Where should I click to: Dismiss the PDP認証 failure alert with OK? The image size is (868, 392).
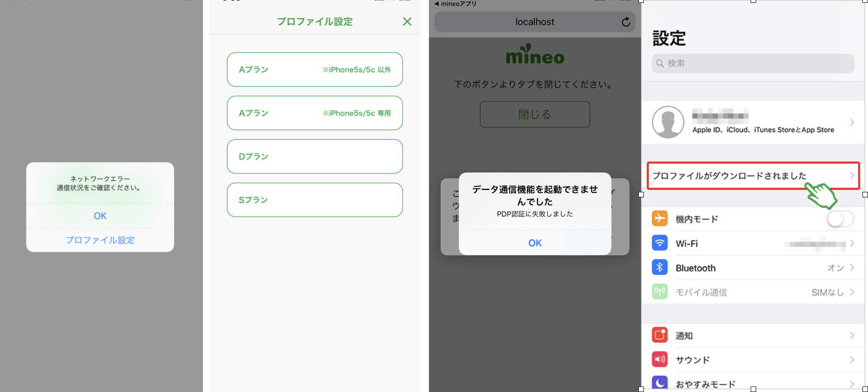coord(535,242)
